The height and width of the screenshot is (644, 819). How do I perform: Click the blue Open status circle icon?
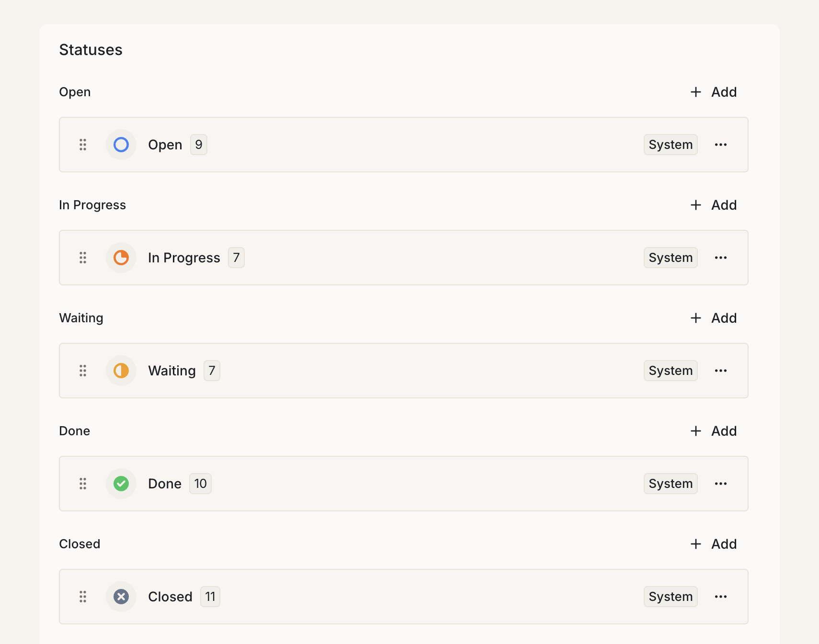click(x=121, y=145)
